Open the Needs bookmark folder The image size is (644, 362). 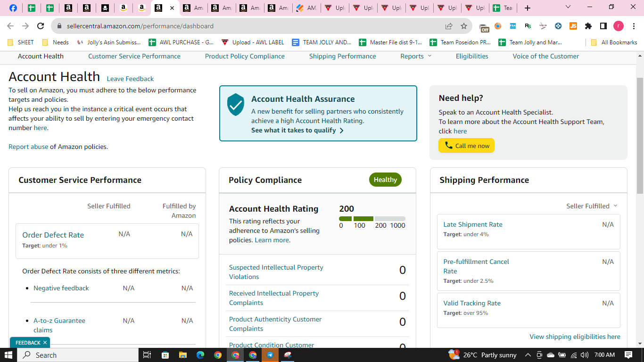(x=55, y=42)
